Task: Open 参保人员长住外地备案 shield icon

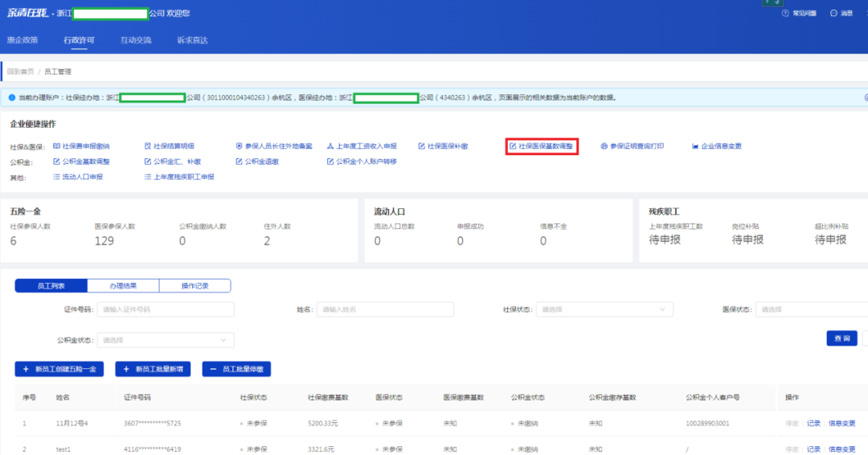Action: point(239,146)
